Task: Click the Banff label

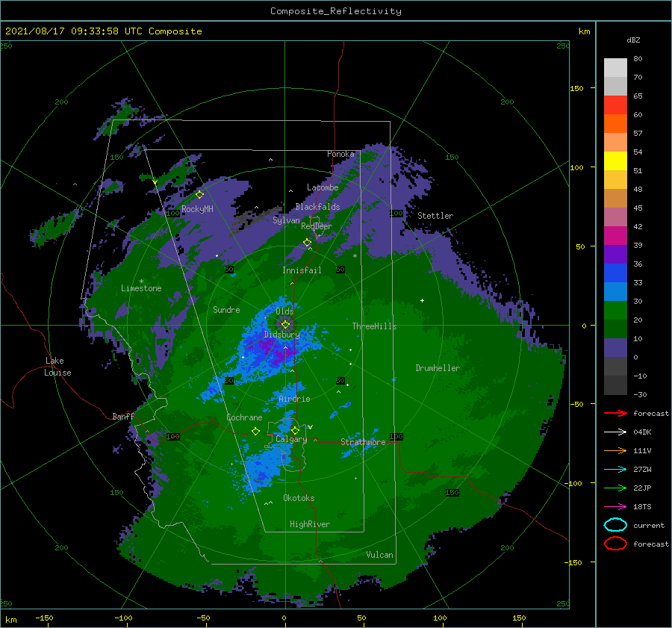Action: pos(123,417)
